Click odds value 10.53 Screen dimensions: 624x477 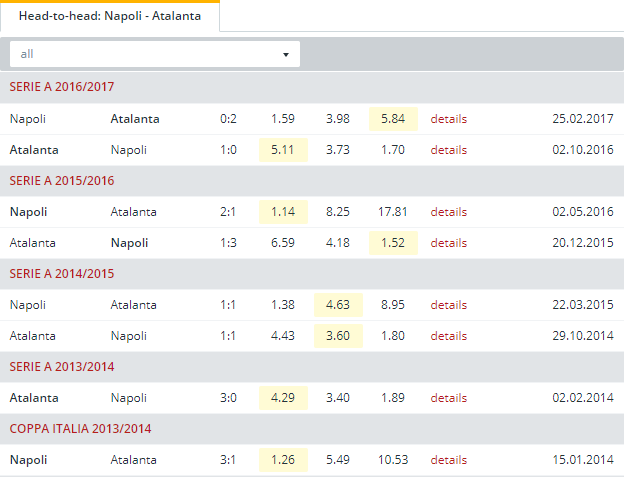coord(393,460)
